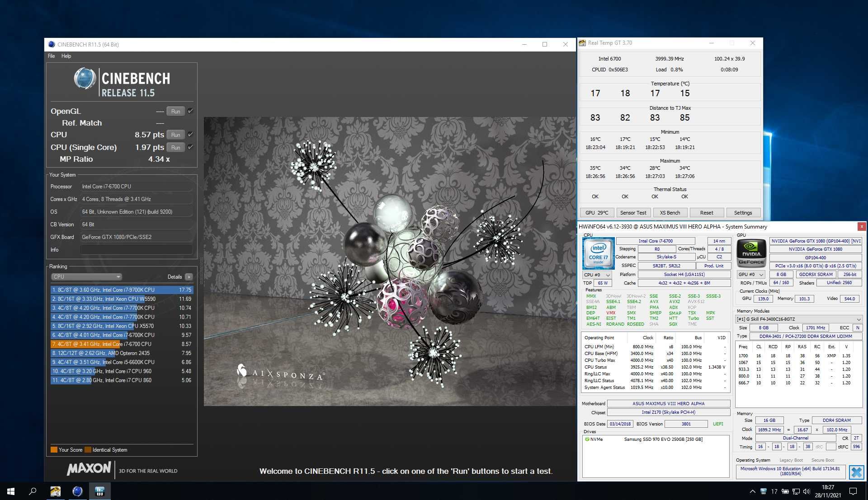Open network tray icon
The width and height of the screenshot is (868, 500).
[796, 491]
